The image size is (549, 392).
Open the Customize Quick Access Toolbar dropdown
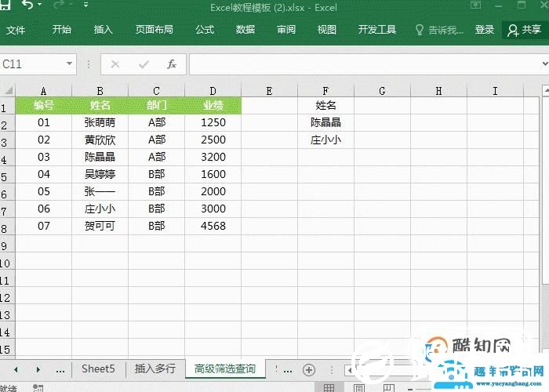85,5
